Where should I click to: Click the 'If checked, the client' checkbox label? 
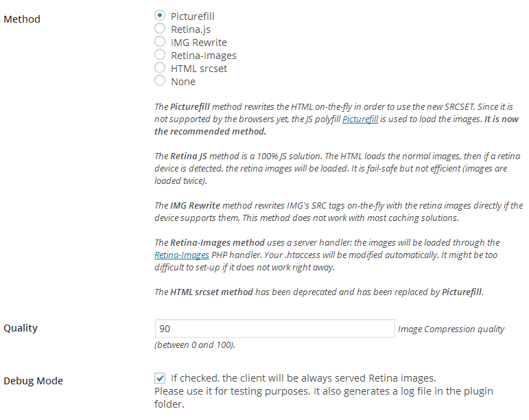point(303,378)
